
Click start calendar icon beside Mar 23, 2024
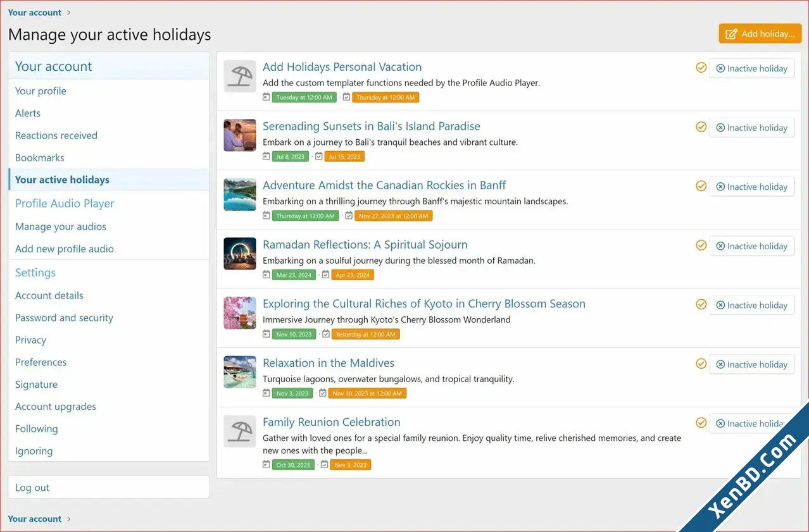pos(267,275)
